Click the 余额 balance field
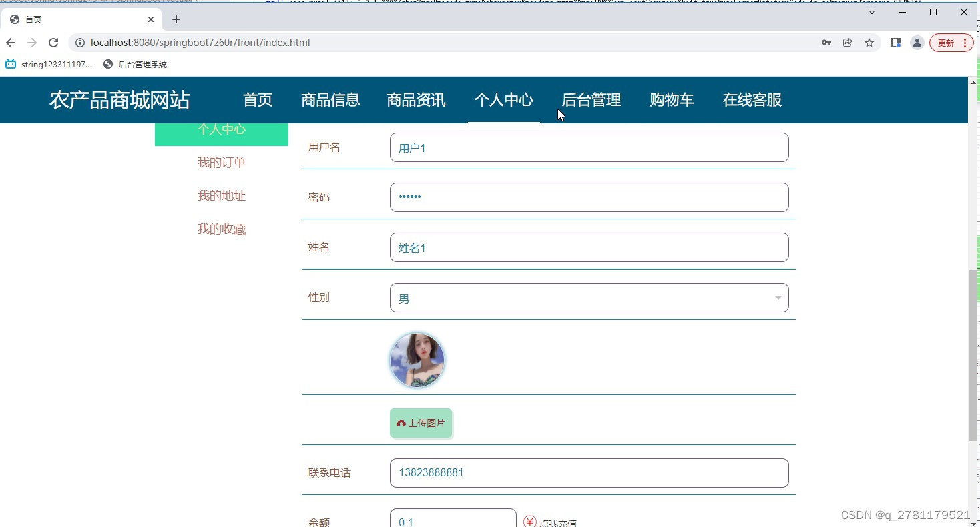The width and height of the screenshot is (980, 527). coord(453,519)
